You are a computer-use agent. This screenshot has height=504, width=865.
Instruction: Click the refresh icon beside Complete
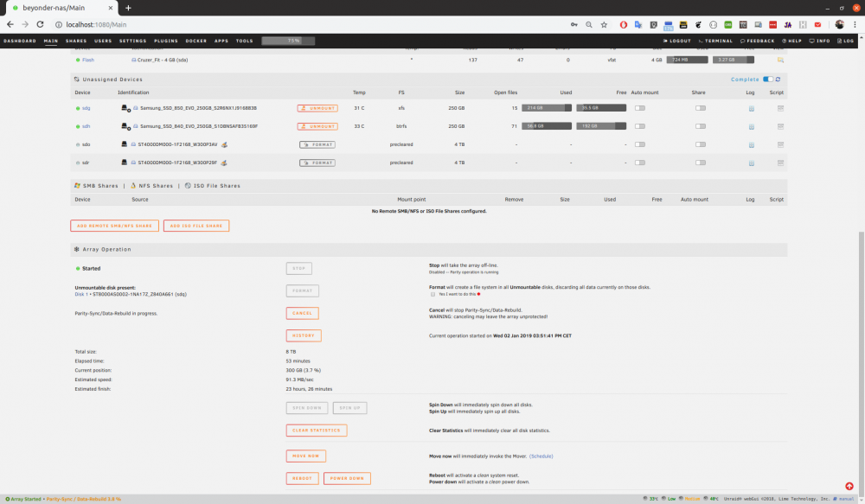[778, 80]
